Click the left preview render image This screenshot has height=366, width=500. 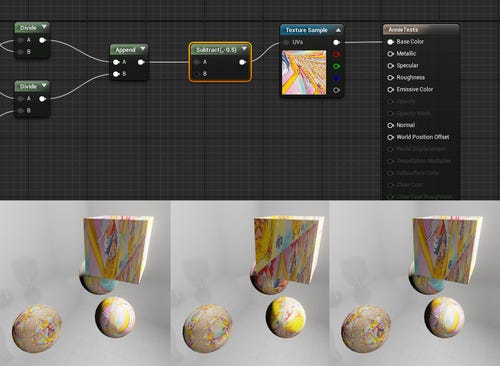(85, 283)
